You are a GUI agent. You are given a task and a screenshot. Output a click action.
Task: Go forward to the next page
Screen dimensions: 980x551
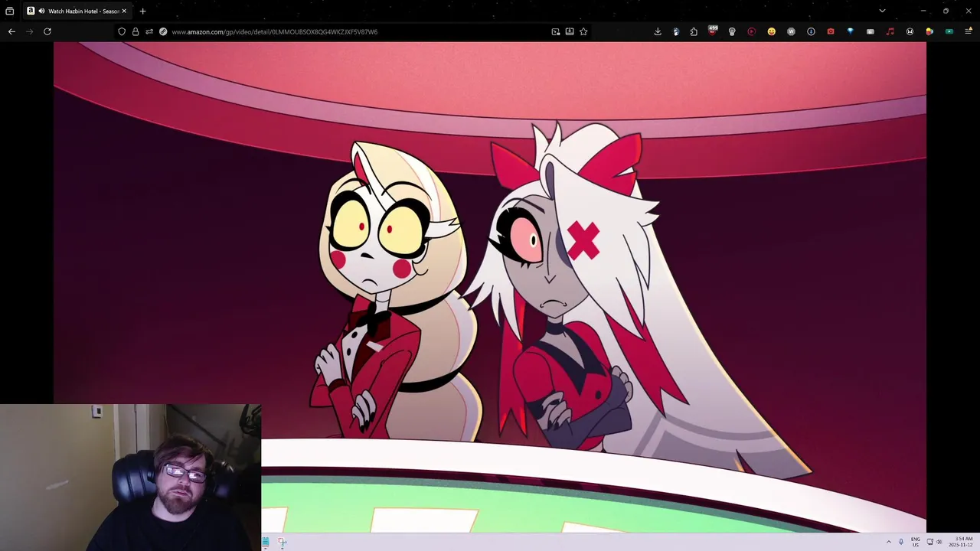(x=30, y=31)
